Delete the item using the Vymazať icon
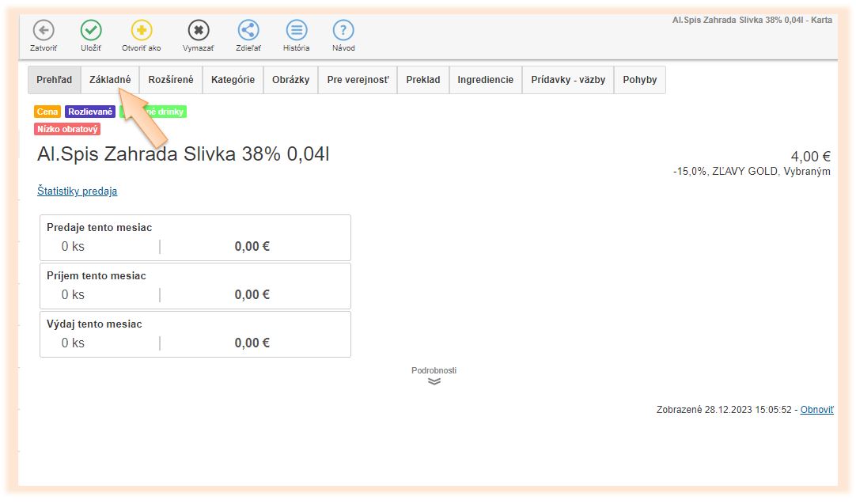 (x=199, y=31)
